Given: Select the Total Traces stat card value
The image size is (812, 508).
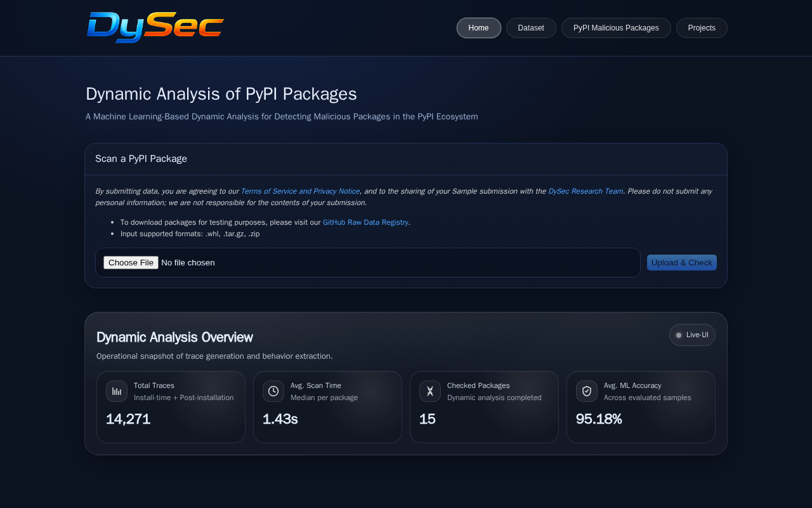Looking at the screenshot, I should (128, 419).
